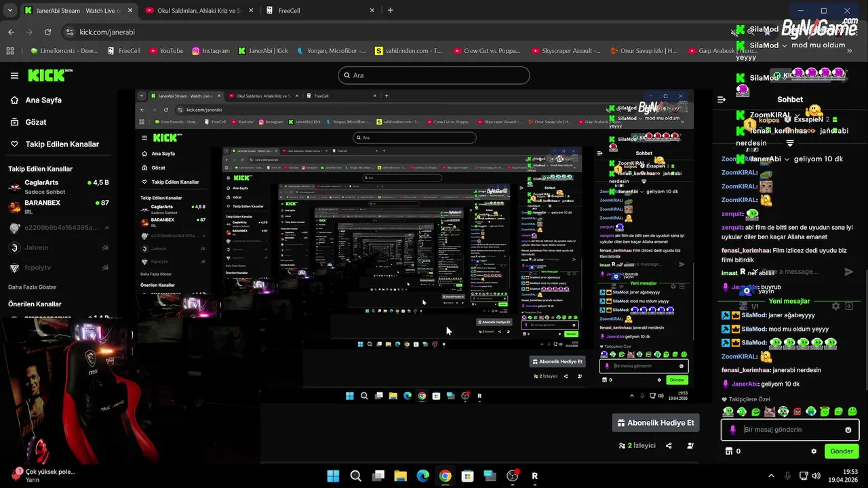868x488 pixels.
Task: Open chat settings gear next to Gönder
Action: (814, 451)
